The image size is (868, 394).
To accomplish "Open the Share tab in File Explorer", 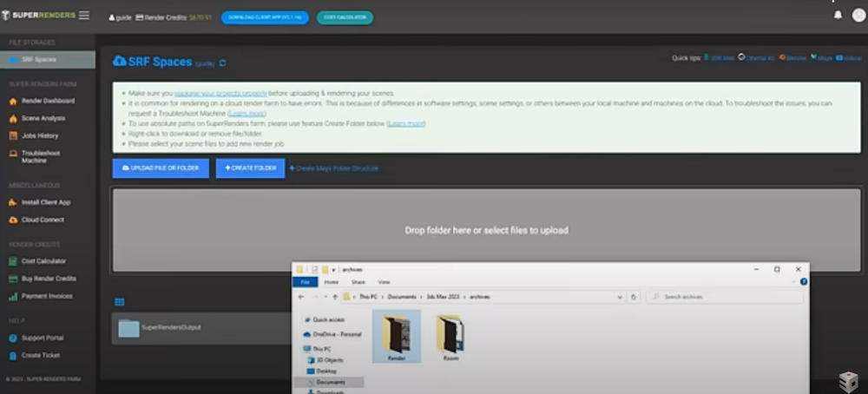I will point(358,282).
